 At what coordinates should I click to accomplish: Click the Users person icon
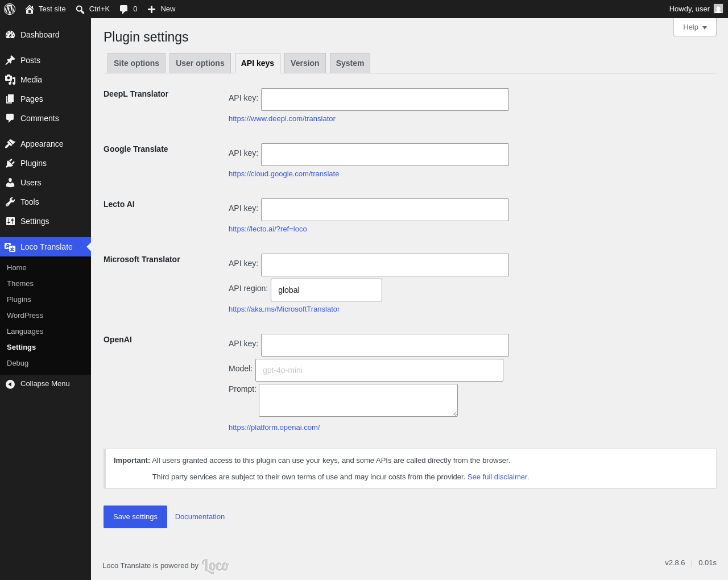(10, 183)
